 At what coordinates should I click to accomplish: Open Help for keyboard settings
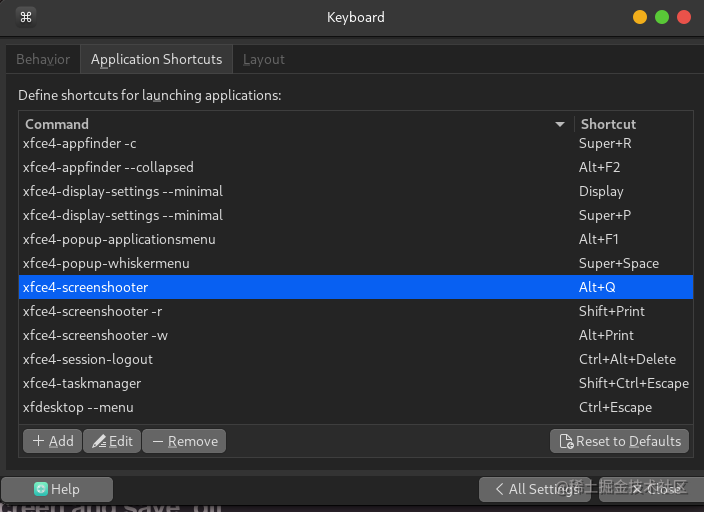click(57, 489)
